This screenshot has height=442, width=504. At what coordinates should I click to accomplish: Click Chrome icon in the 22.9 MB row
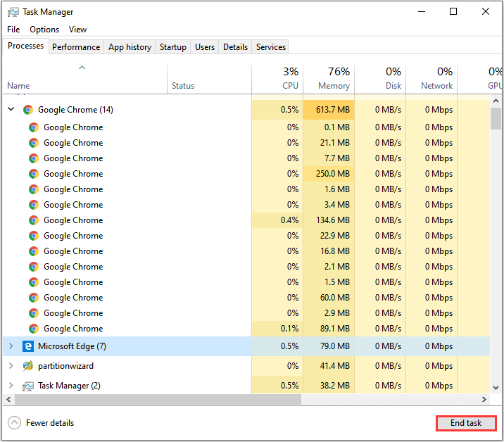pos(34,236)
